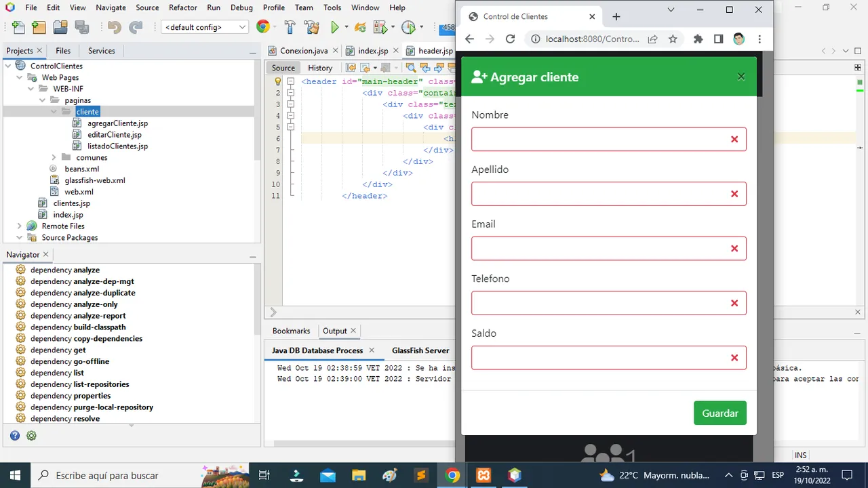
Task: Switch to the Services panel tab
Action: coord(102,51)
